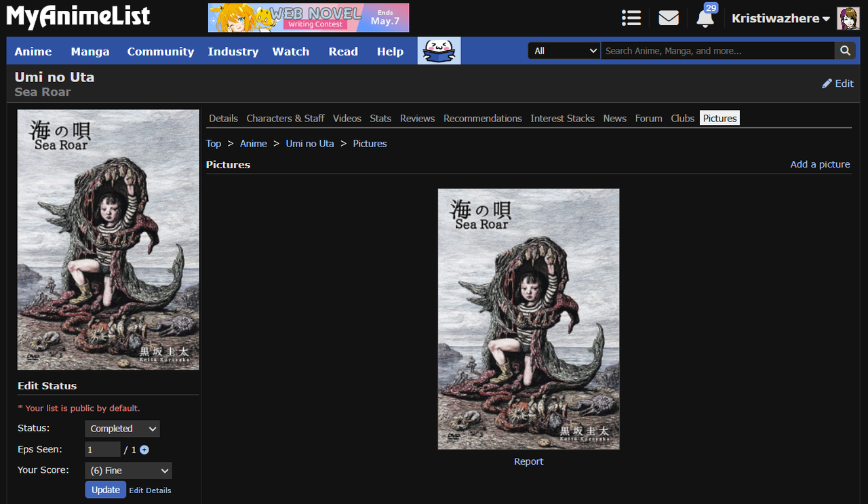
Task: Switch to the Recommendations tab
Action: [x=483, y=118]
